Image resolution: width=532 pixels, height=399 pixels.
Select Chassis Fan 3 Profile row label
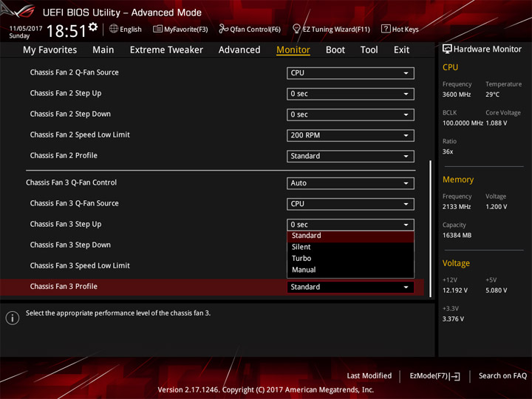coord(64,287)
